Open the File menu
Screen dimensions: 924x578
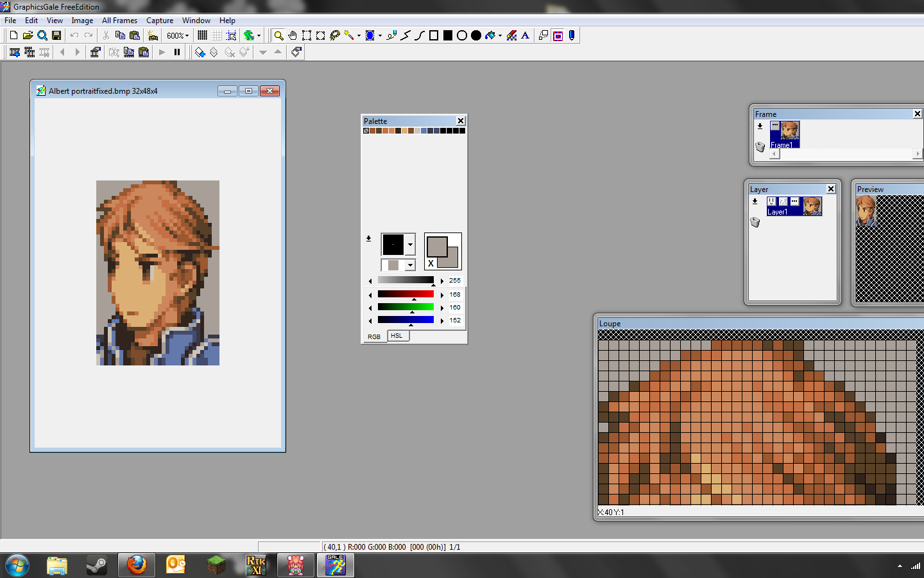10,21
